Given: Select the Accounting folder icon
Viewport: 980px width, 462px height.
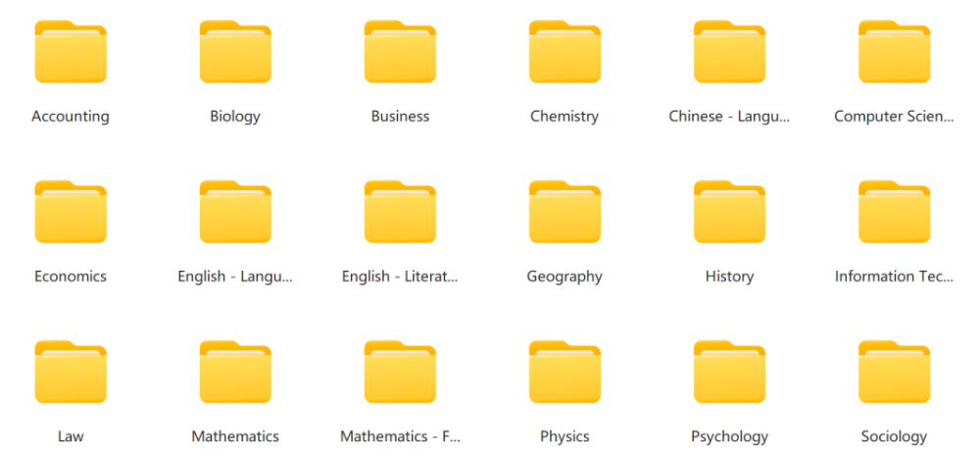Looking at the screenshot, I should pos(71,53).
